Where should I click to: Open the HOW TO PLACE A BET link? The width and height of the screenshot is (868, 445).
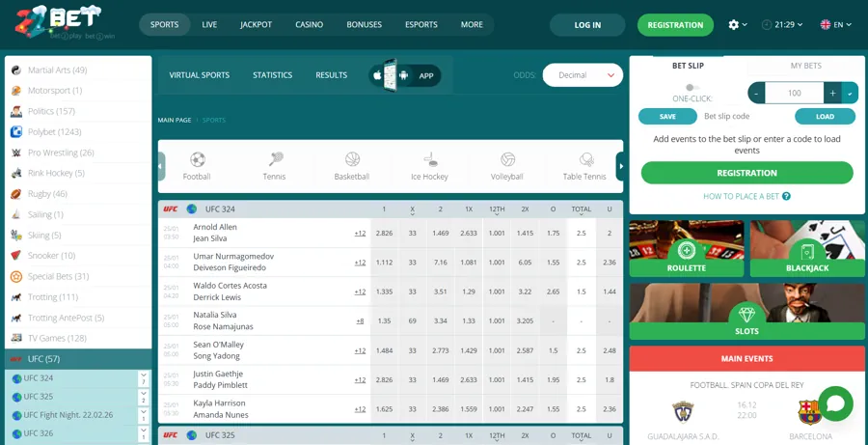741,196
